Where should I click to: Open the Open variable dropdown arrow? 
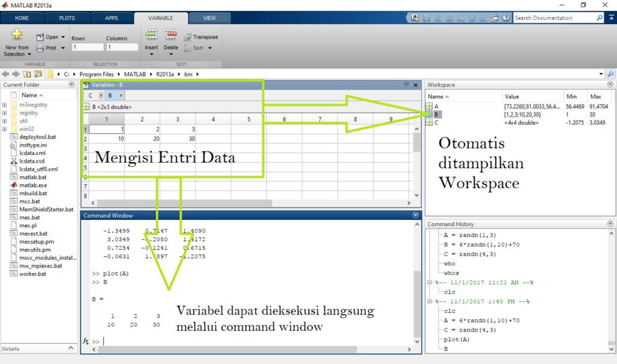(x=63, y=37)
